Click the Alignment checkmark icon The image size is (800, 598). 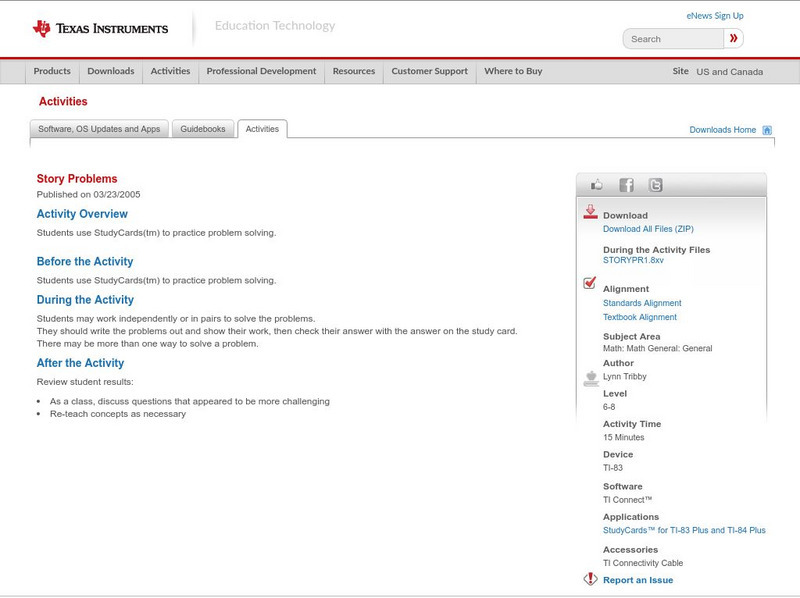[590, 284]
